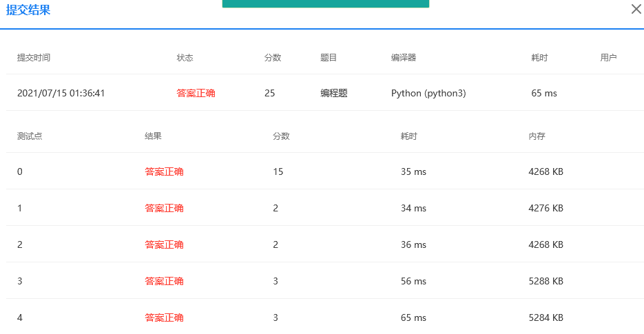Click 36 ms time value
Screen dimensions: 644x334
(x=413, y=245)
